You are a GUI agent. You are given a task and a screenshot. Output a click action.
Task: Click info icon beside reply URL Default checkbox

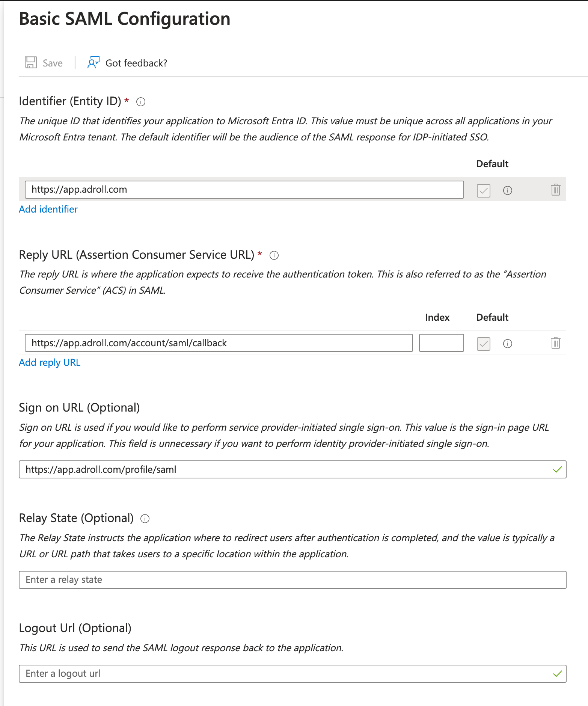(x=507, y=344)
